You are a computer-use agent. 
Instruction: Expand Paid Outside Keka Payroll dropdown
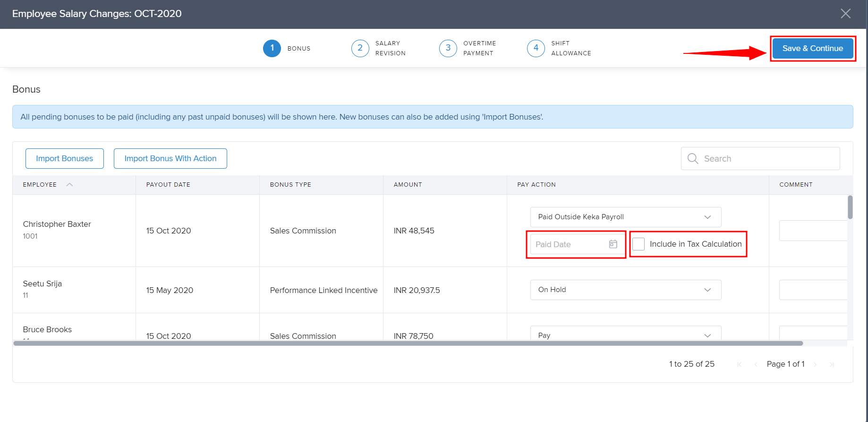point(625,217)
